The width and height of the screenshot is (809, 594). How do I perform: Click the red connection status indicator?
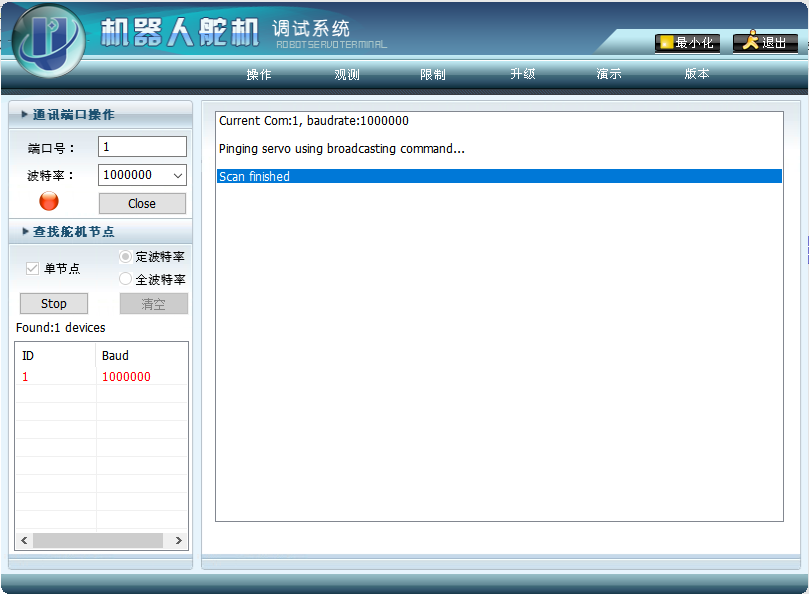(49, 201)
